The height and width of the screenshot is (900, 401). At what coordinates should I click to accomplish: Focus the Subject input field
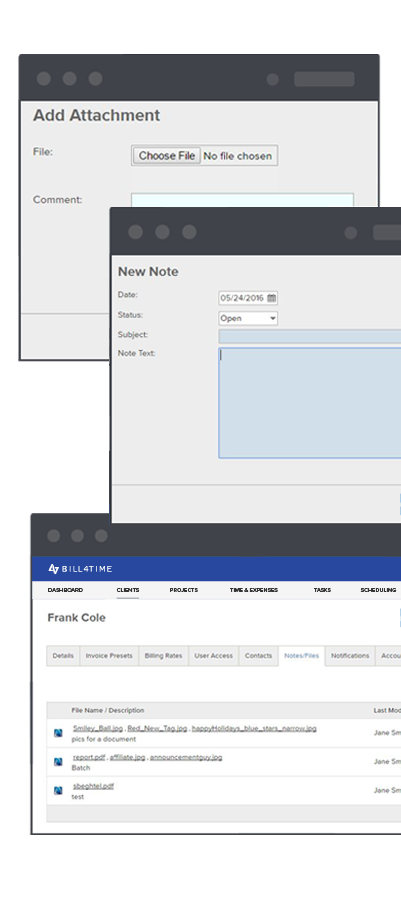tap(310, 336)
